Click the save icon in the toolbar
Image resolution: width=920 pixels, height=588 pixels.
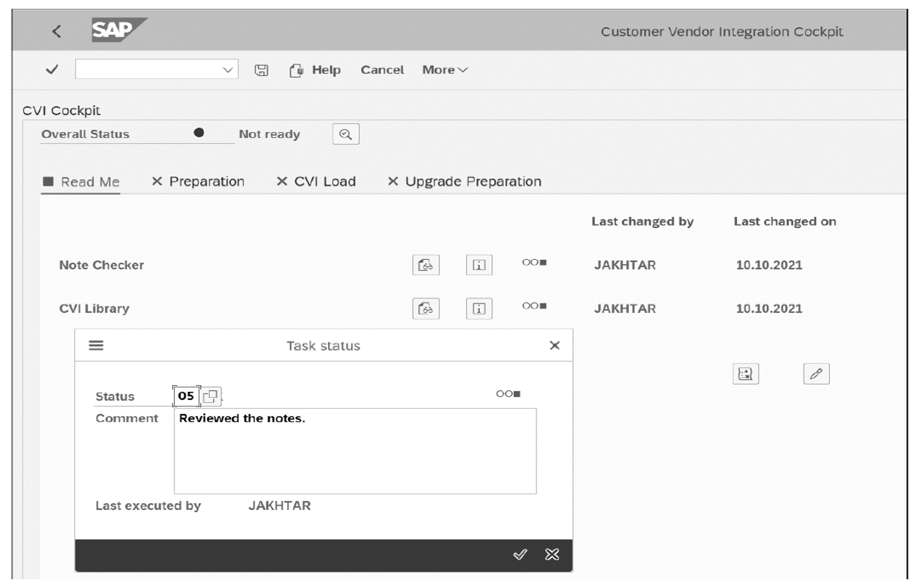click(x=261, y=69)
